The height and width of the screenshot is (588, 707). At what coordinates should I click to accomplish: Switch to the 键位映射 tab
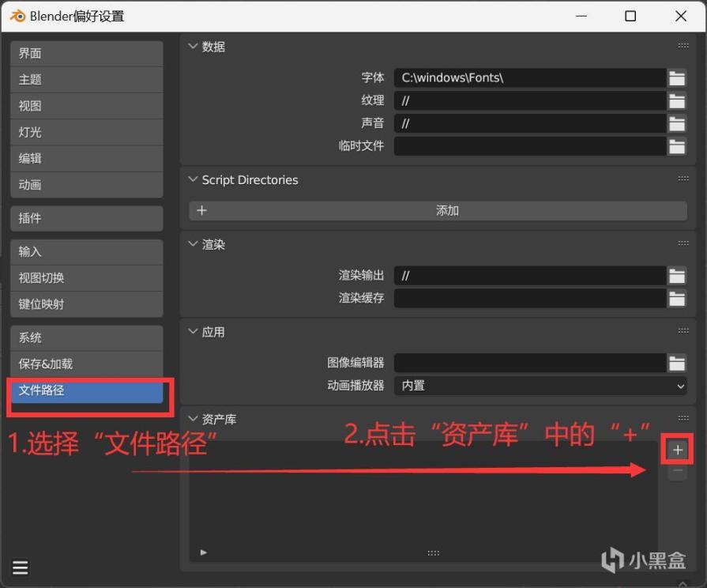tap(87, 304)
